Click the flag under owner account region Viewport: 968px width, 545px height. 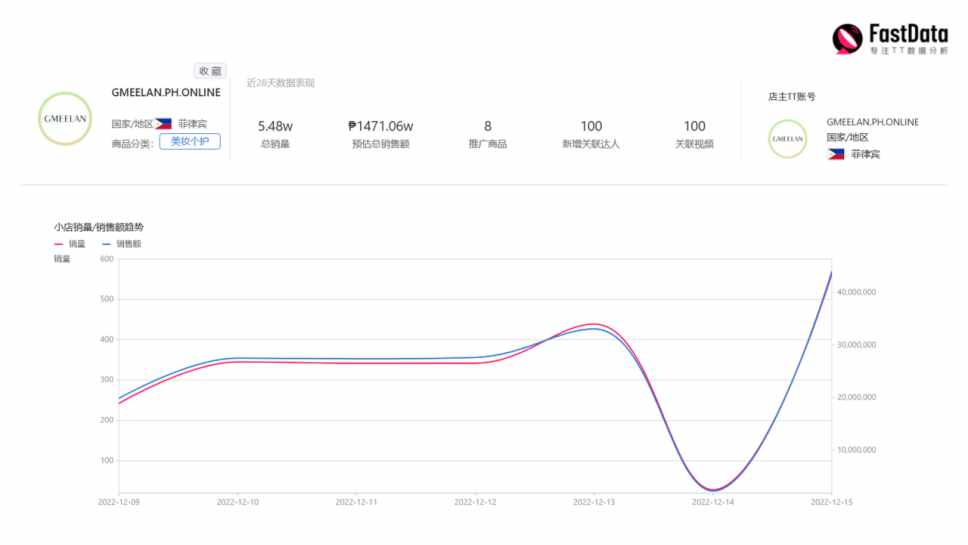click(836, 154)
